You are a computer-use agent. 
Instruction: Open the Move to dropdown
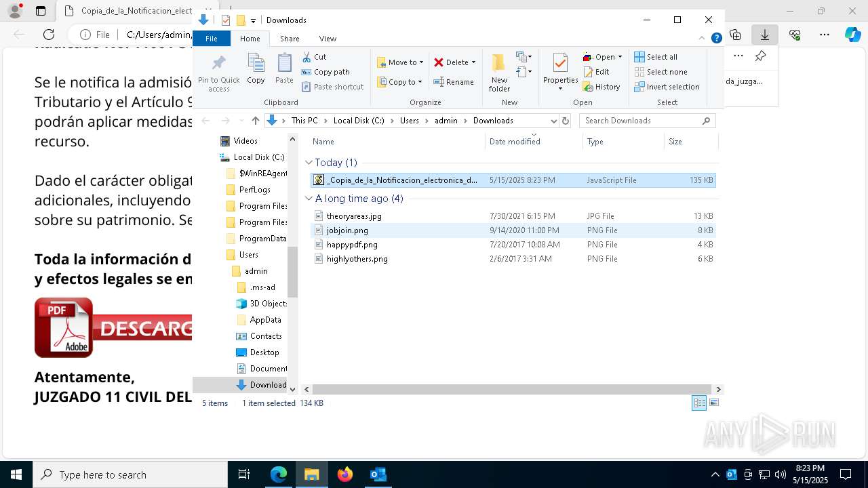point(400,62)
